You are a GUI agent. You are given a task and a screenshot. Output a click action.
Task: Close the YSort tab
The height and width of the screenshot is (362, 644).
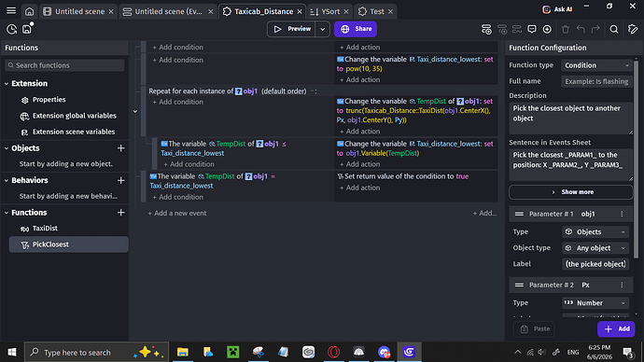tap(346, 11)
